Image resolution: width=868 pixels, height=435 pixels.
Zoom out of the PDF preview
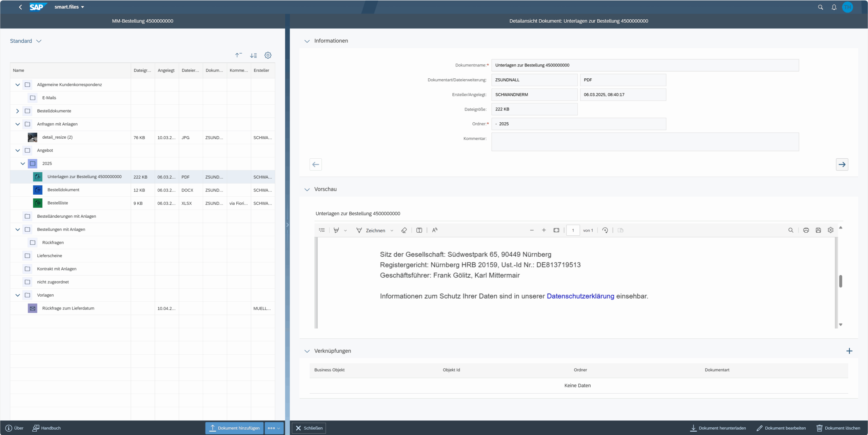pyautogui.click(x=532, y=230)
